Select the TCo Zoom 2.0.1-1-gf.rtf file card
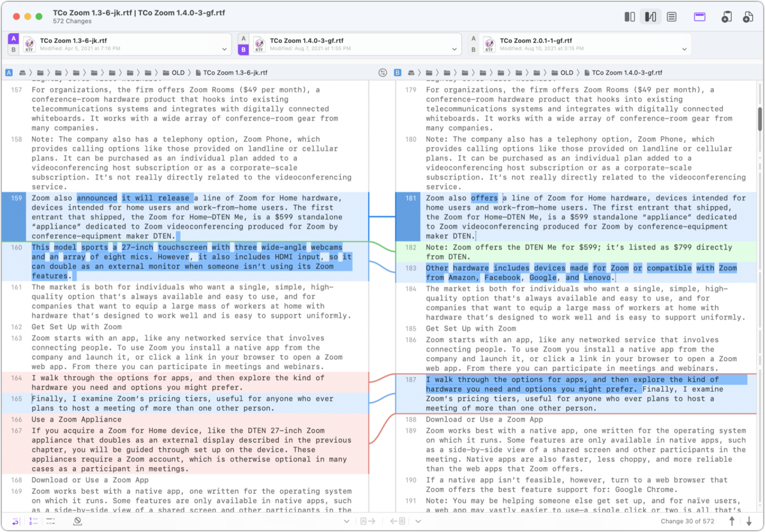Image resolution: width=765 pixels, height=532 pixels. click(579, 45)
